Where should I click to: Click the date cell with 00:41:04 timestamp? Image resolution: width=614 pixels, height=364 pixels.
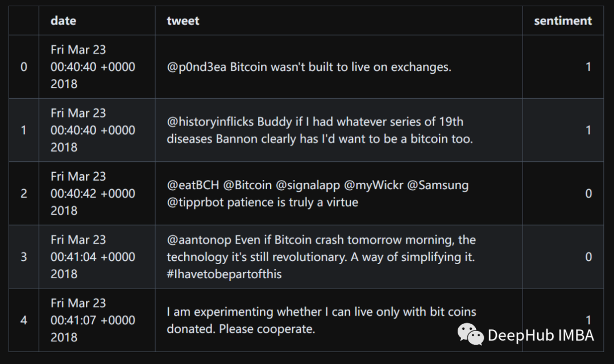click(93, 257)
